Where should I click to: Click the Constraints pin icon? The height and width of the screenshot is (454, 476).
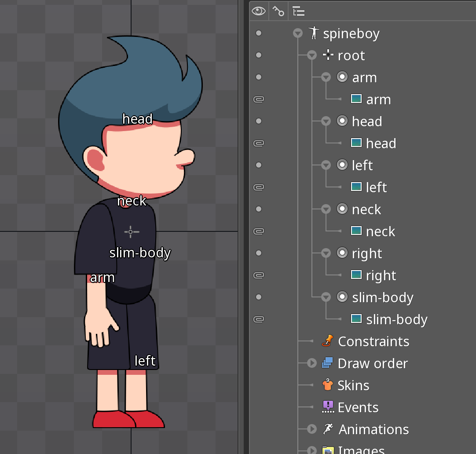(x=328, y=341)
